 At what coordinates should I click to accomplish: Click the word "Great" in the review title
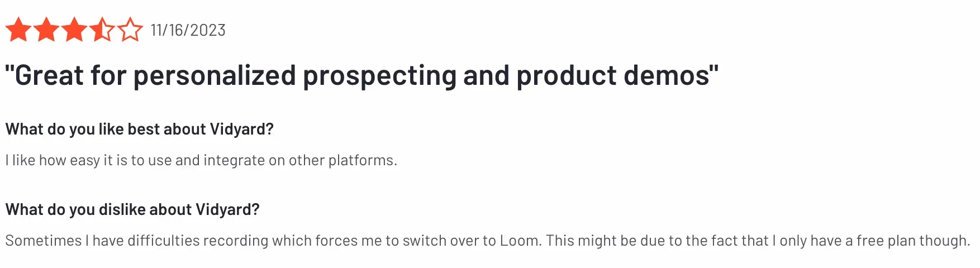click(49, 75)
